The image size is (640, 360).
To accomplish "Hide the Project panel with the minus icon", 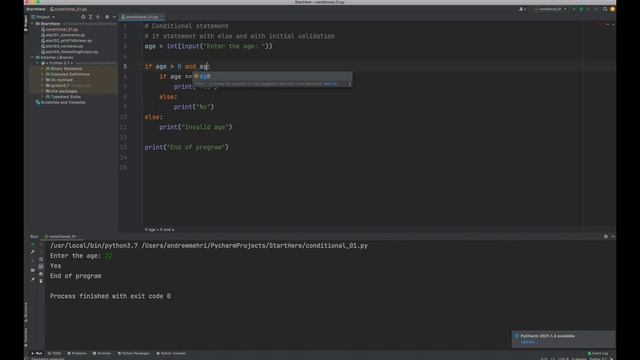I will point(114,17).
